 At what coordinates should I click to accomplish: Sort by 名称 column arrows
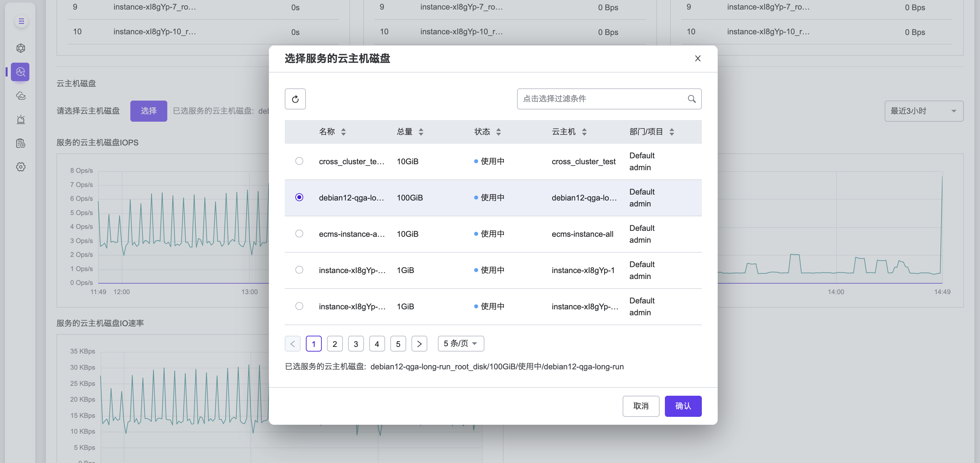pyautogui.click(x=343, y=132)
